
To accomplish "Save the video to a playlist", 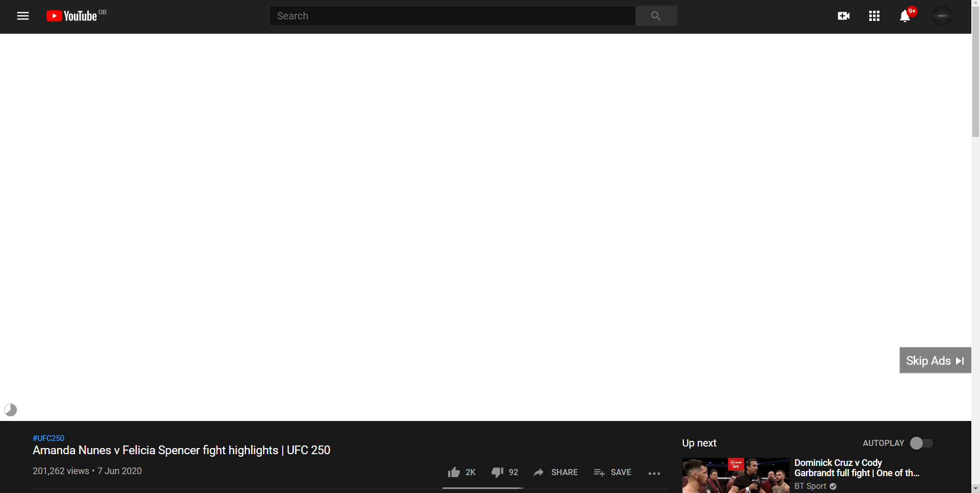I will tap(612, 472).
